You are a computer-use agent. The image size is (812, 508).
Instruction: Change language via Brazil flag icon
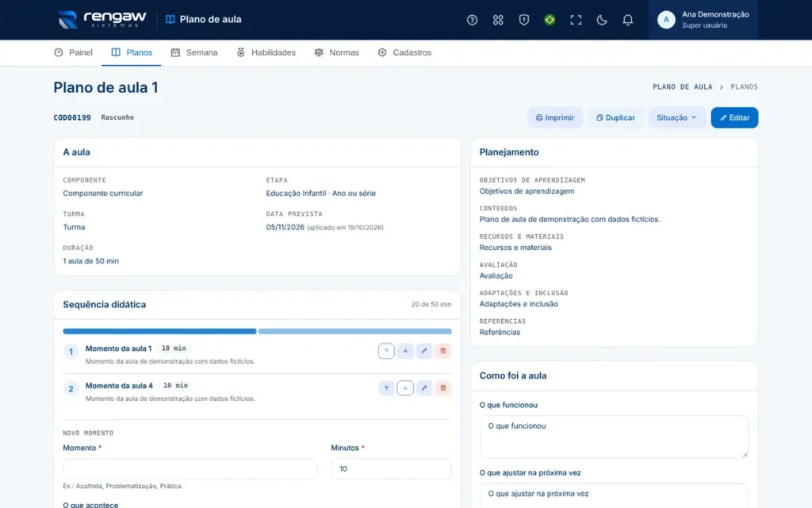point(550,20)
